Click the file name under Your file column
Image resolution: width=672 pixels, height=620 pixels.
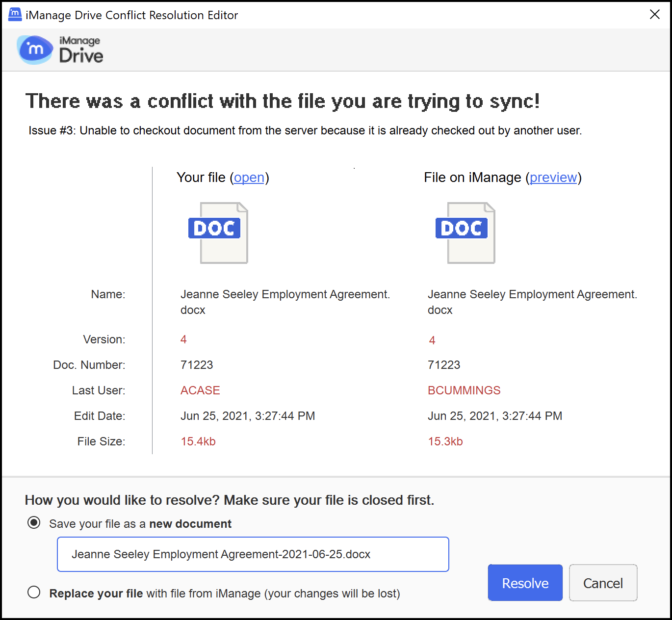click(285, 295)
